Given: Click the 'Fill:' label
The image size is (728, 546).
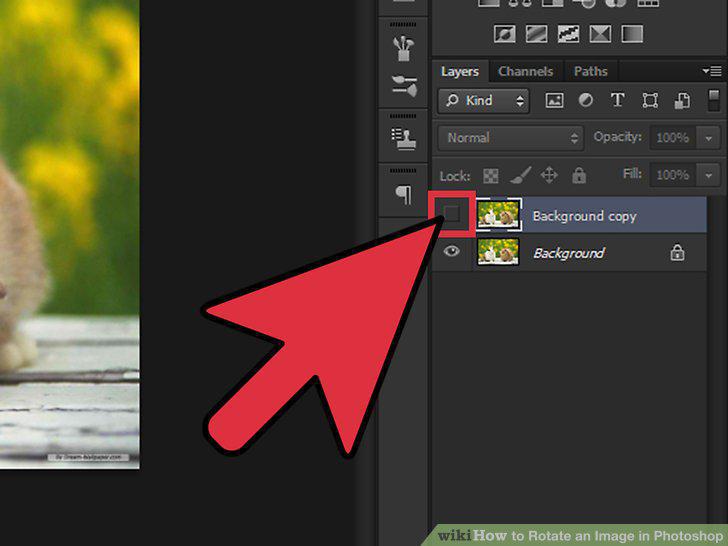Looking at the screenshot, I should click(x=632, y=174).
